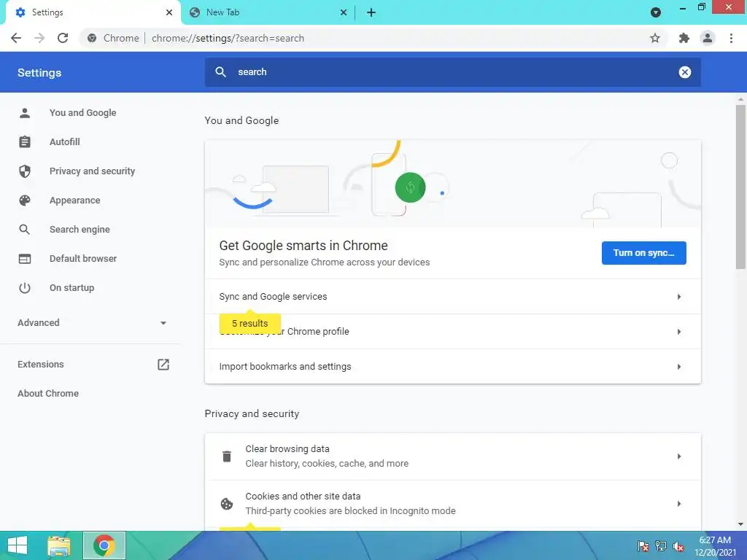Select You and Google in the sidebar
The image size is (747, 560).
click(x=83, y=113)
